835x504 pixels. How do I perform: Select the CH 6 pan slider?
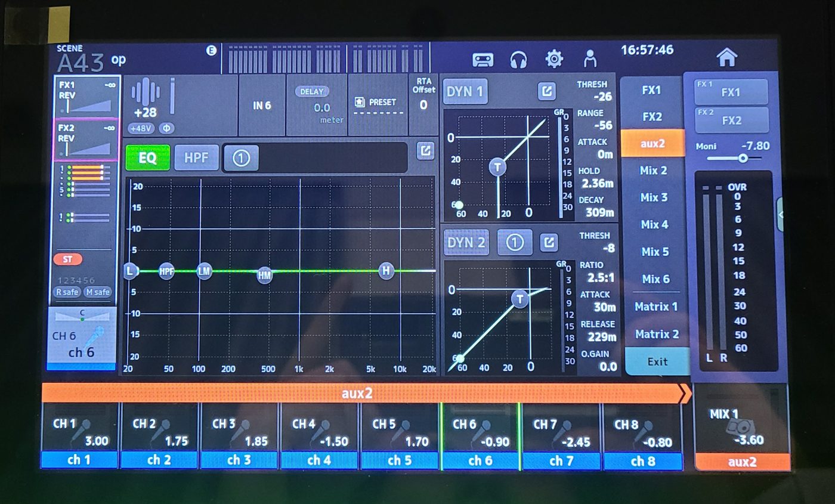[x=82, y=316]
